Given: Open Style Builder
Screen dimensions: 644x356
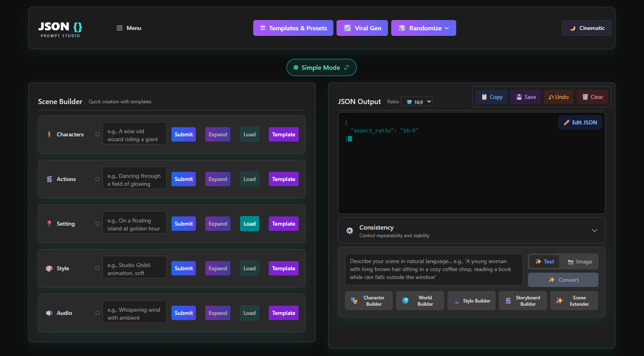Looking at the screenshot, I should pyautogui.click(x=471, y=300).
